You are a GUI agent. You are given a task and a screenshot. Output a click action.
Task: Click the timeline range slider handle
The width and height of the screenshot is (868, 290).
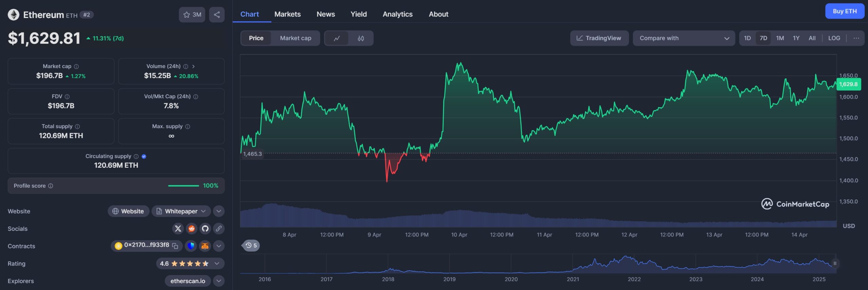(x=835, y=263)
